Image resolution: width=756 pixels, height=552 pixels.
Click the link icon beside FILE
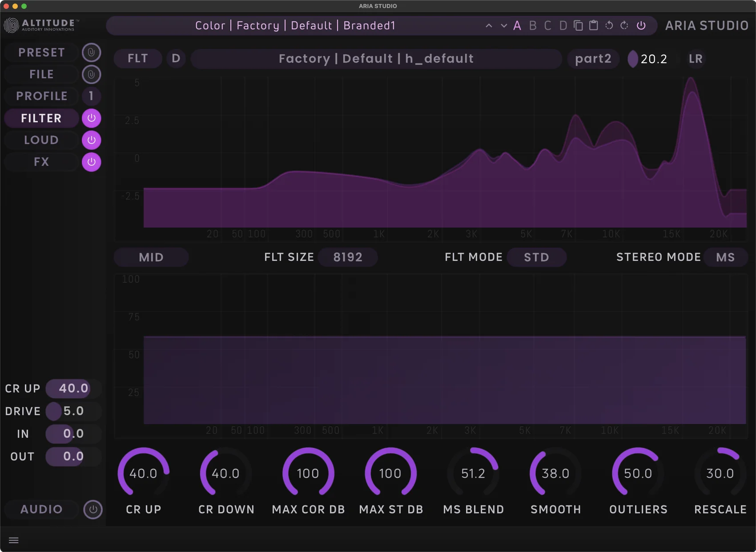tap(91, 74)
